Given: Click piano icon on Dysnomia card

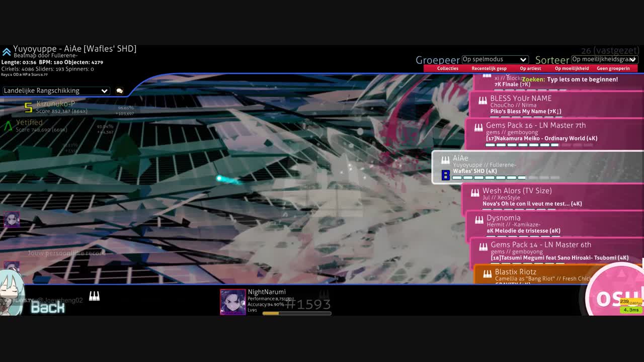Looking at the screenshot, I should click(x=479, y=220).
